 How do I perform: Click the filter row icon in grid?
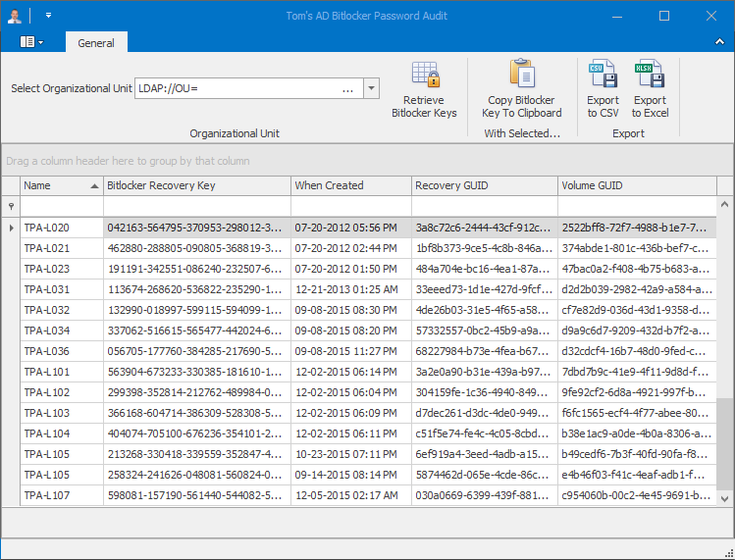(11, 206)
